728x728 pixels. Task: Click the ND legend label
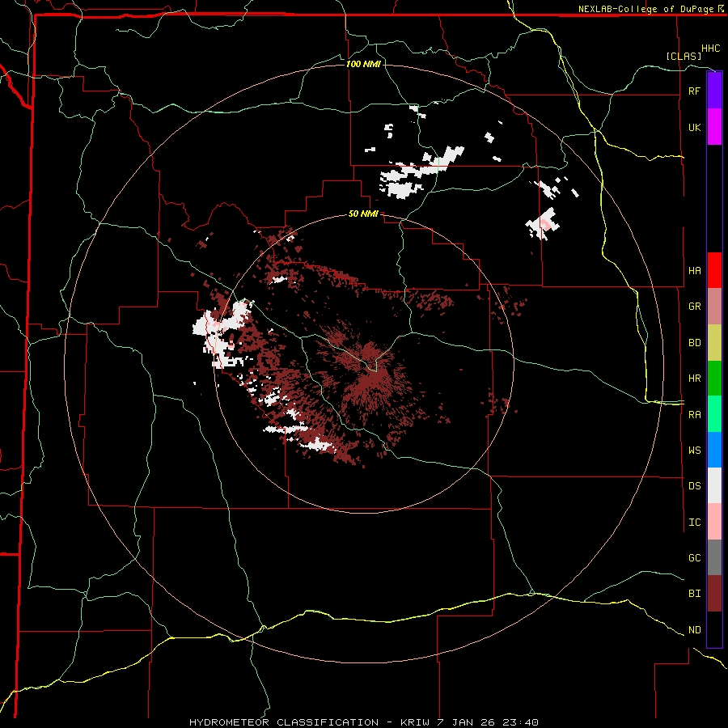click(694, 630)
